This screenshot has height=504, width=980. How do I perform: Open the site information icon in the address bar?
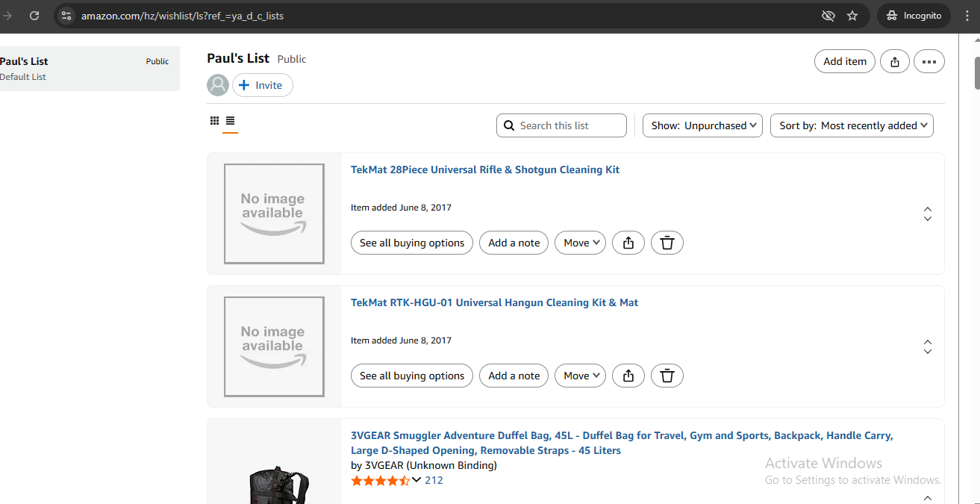coord(66,16)
